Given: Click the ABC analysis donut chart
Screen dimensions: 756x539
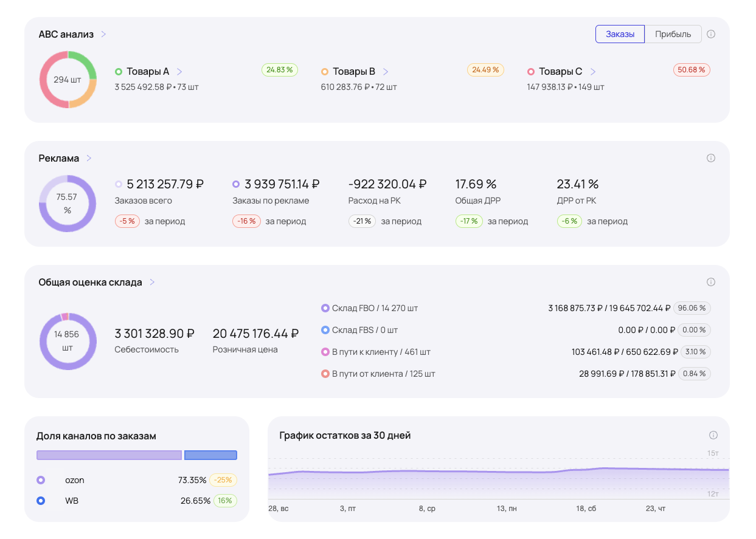Looking at the screenshot, I should coord(68,80).
